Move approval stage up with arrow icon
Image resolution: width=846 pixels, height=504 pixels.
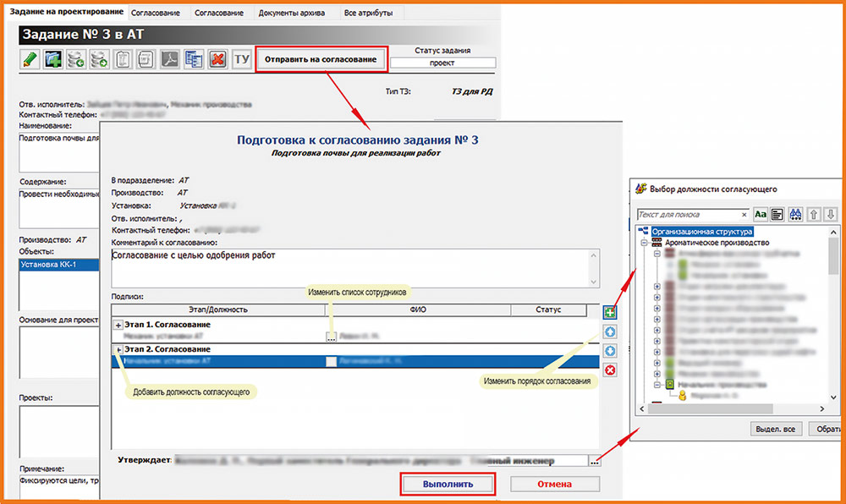(610, 332)
